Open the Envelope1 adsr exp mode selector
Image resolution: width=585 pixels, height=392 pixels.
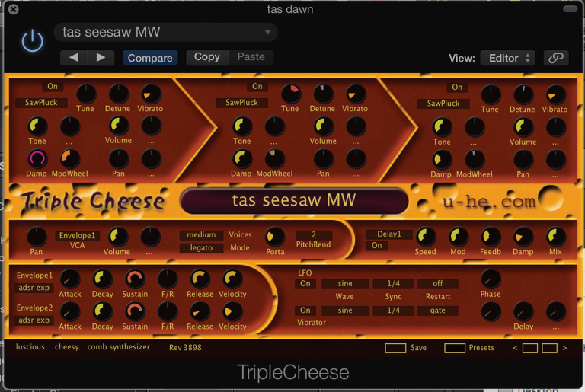(x=34, y=288)
